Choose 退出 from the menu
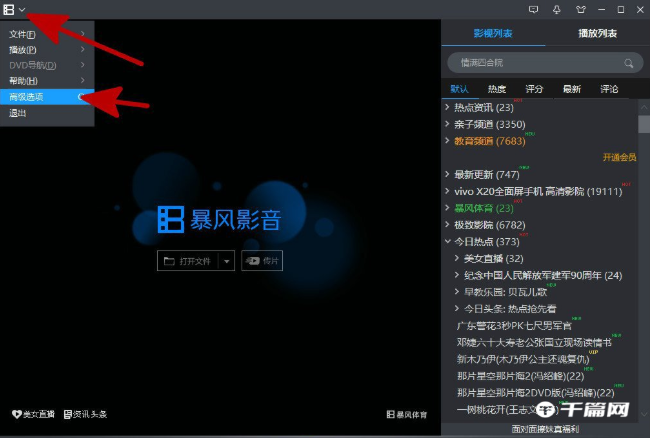This screenshot has height=438, width=650. (47, 113)
